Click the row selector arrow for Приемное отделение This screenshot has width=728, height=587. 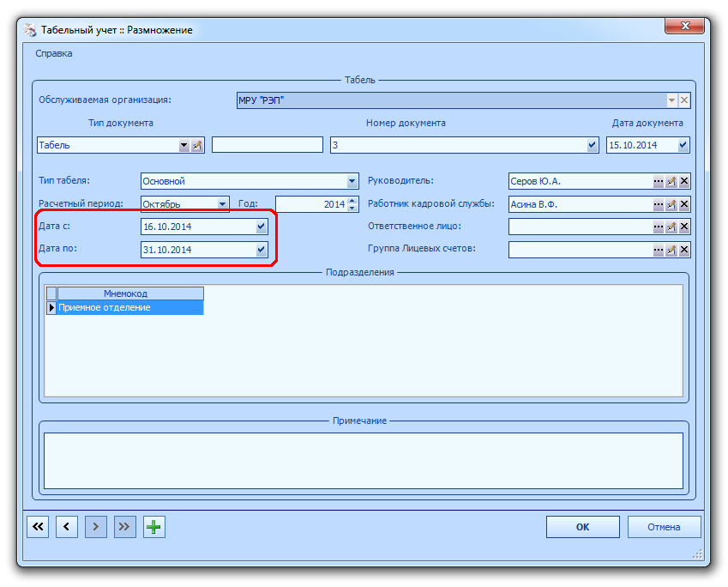[51, 307]
